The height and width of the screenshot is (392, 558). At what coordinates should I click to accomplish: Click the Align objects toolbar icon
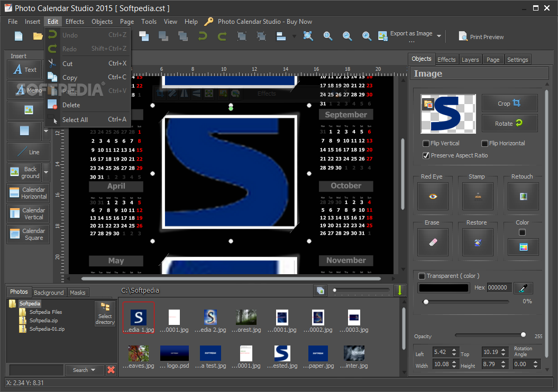click(281, 36)
